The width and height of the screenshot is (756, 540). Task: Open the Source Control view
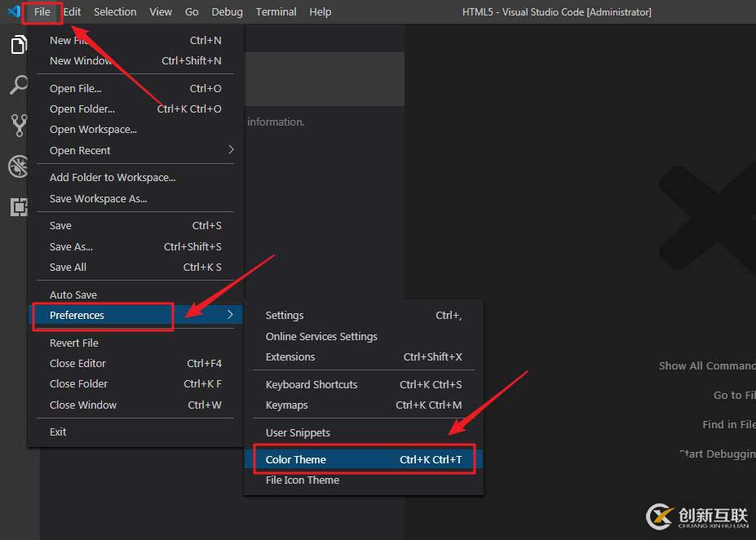point(19,126)
